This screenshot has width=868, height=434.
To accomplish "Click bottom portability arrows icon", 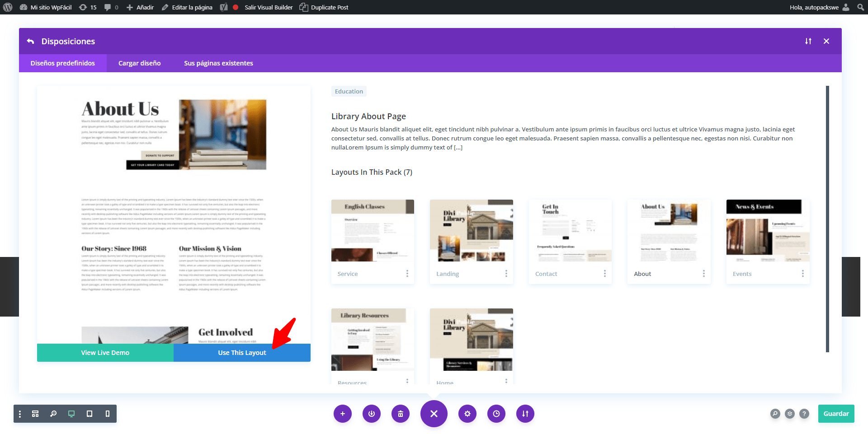I will pyautogui.click(x=525, y=414).
